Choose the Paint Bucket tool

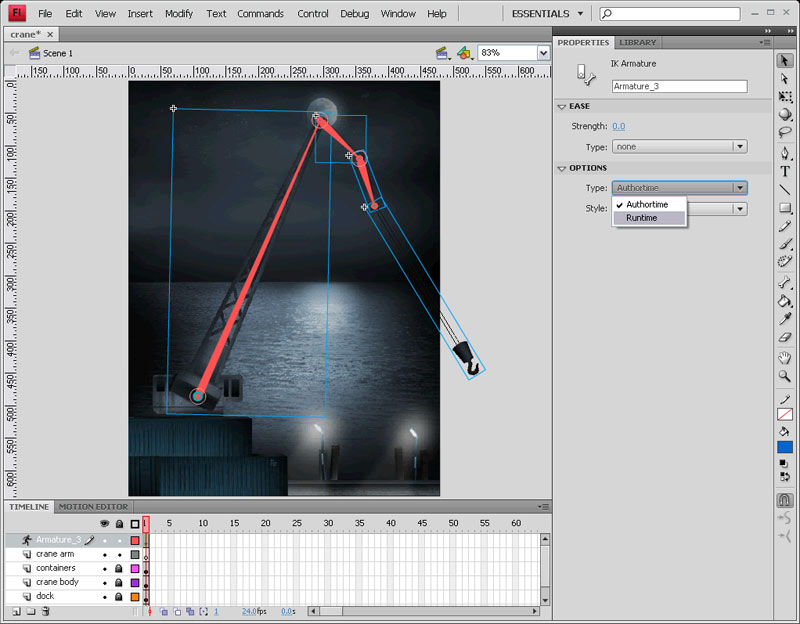point(785,300)
